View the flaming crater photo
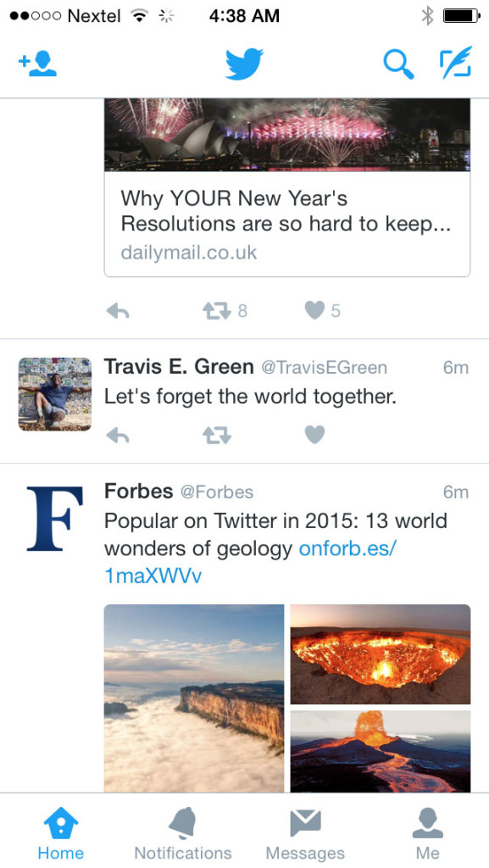This screenshot has height=868, width=489. tap(381, 654)
